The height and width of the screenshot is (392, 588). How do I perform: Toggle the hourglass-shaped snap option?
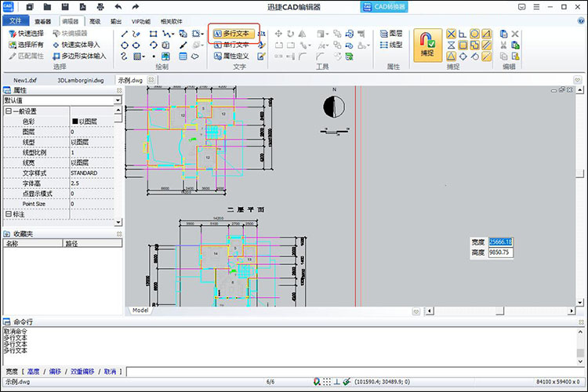click(x=451, y=45)
